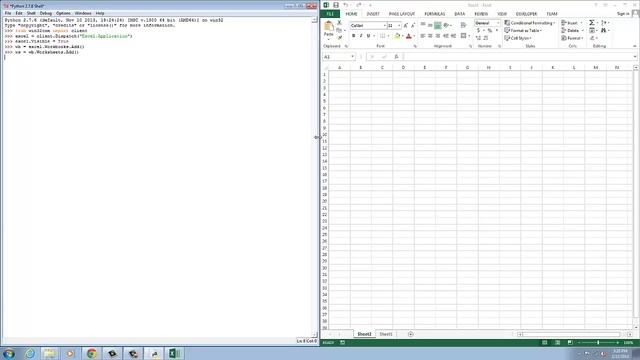Switch to the PAGE LAYOUT ribbon tab
The image size is (640, 360).
click(x=402, y=14)
